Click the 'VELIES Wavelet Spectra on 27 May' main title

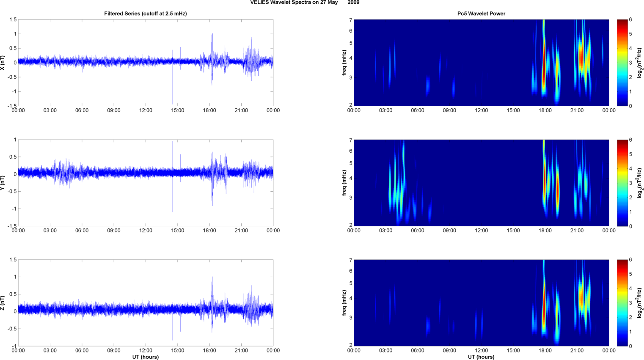click(294, 3)
